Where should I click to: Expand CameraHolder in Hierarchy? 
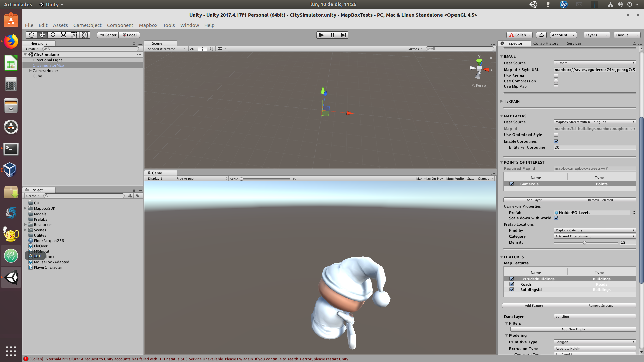30,71
